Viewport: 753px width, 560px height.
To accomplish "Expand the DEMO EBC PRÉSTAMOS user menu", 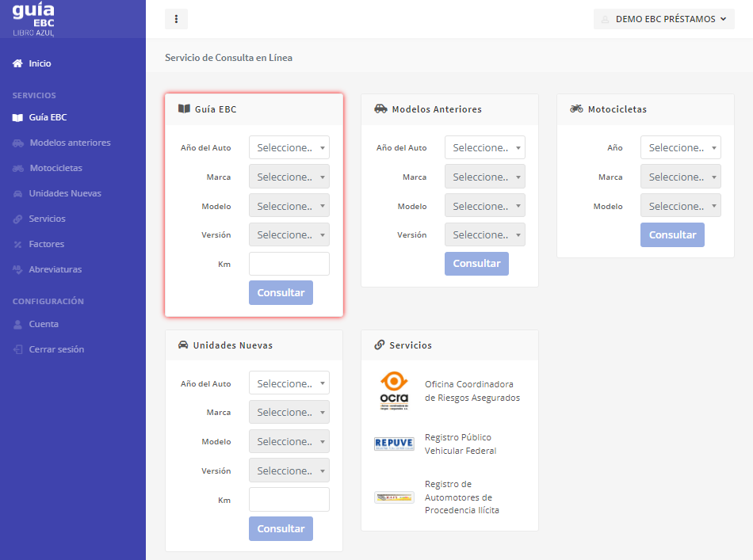I will [x=663, y=19].
